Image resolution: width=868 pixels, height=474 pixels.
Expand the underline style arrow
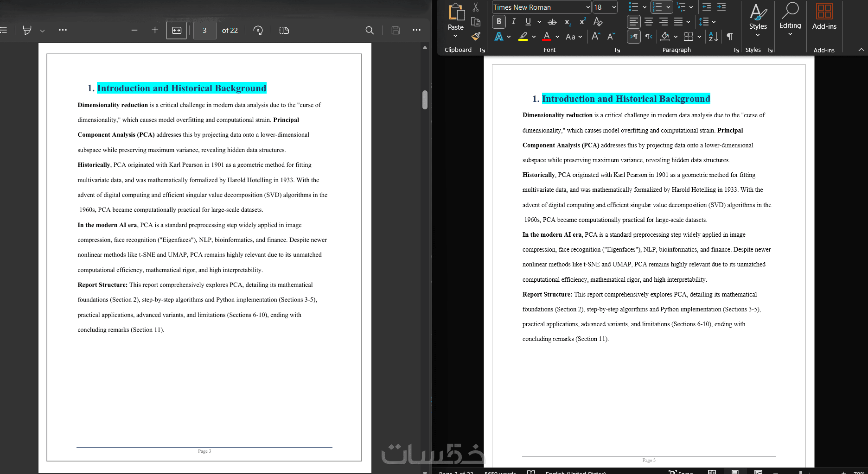pyautogui.click(x=539, y=22)
